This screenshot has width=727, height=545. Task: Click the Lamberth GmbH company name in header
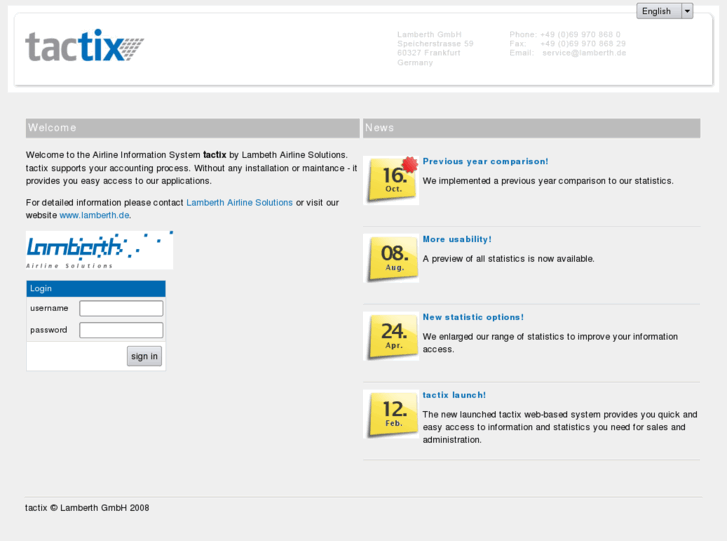(x=429, y=34)
